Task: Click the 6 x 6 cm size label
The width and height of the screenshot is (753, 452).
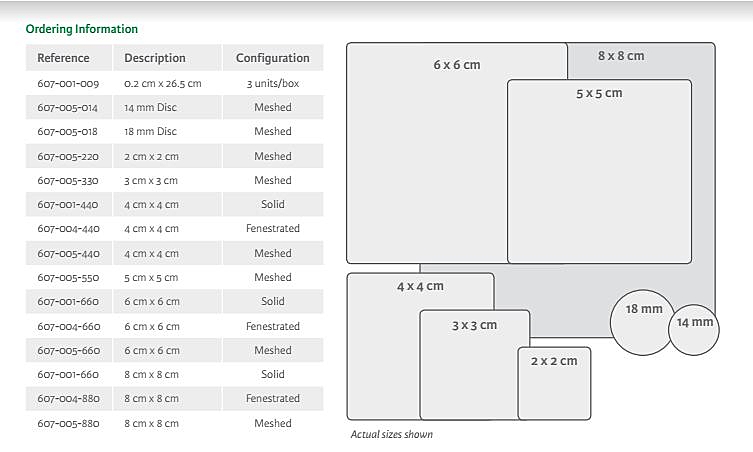Action: pos(457,65)
